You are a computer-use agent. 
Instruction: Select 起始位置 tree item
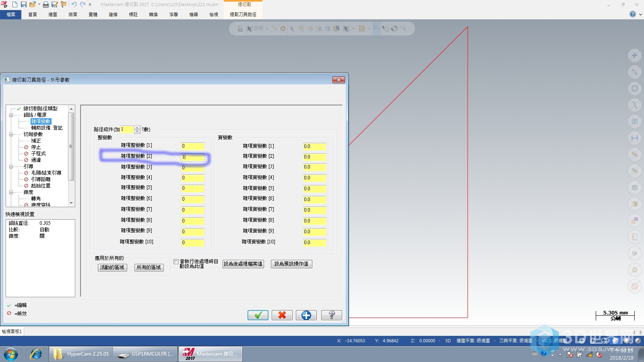(x=41, y=186)
